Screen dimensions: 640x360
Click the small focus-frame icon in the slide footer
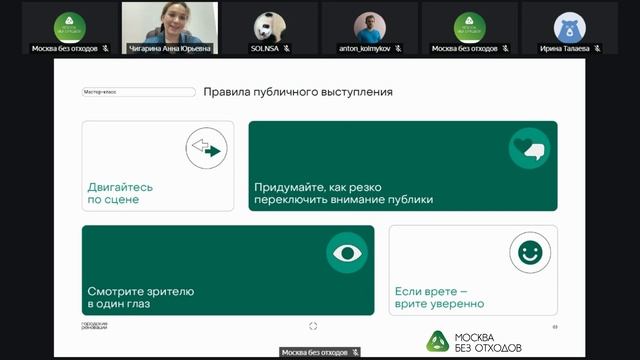tap(313, 326)
